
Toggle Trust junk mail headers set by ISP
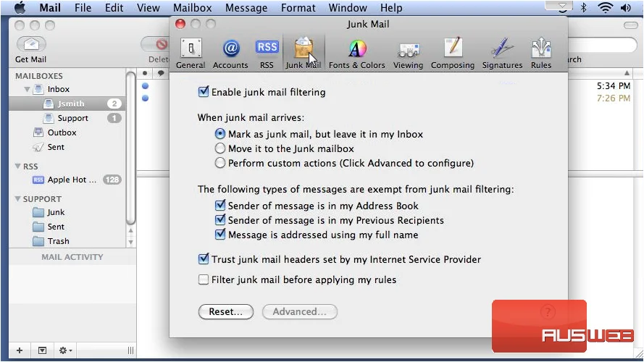point(204,258)
